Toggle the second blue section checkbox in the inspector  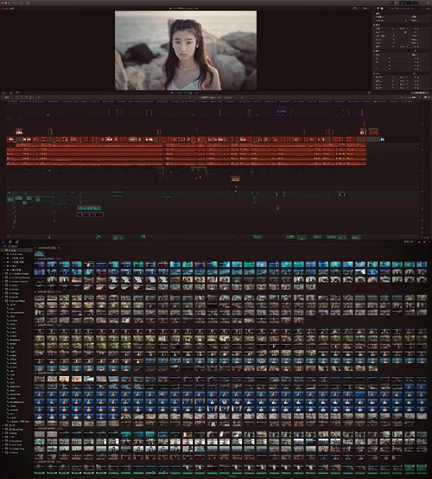click(x=374, y=51)
